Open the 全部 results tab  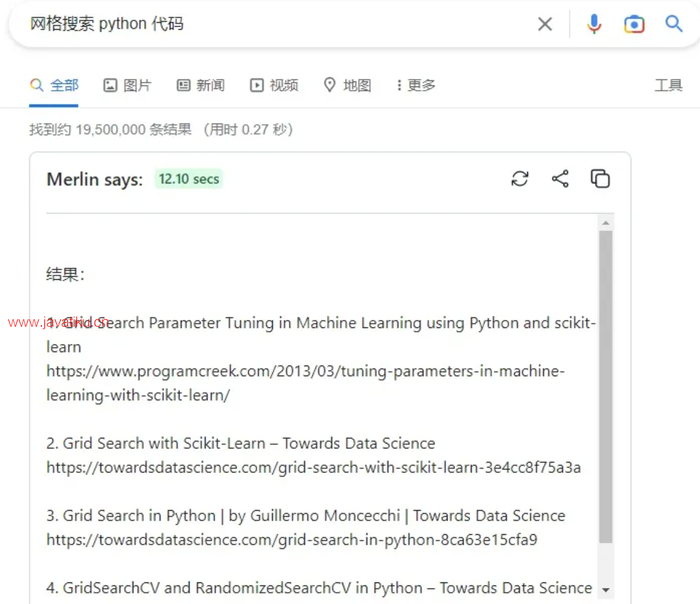54,85
